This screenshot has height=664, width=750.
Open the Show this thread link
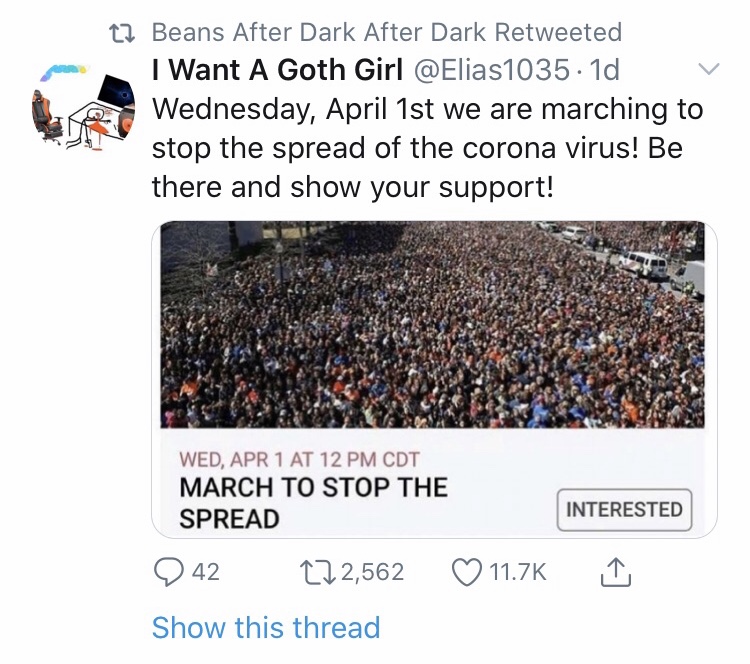[x=266, y=628]
